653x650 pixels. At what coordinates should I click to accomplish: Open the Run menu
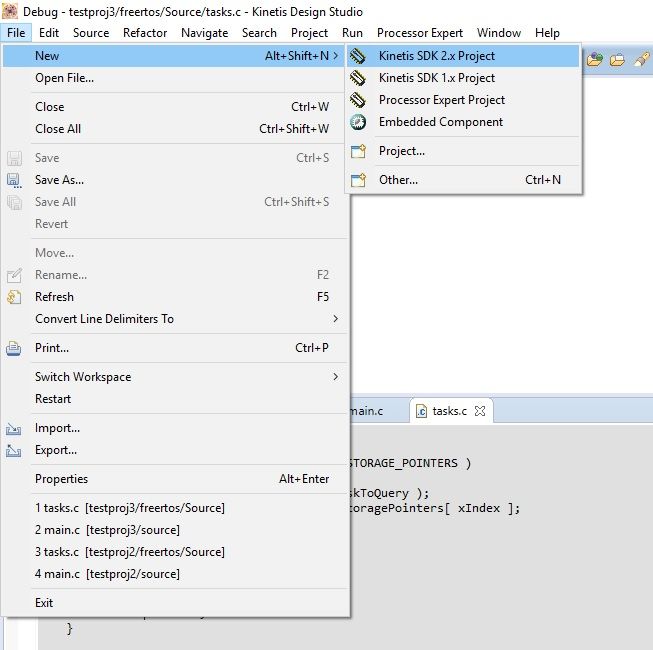click(352, 33)
